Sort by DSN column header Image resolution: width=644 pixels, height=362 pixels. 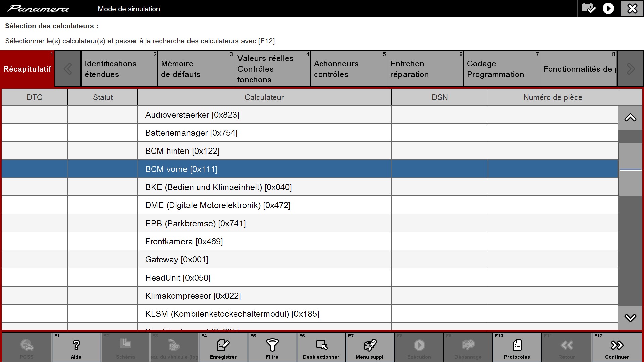[440, 97]
